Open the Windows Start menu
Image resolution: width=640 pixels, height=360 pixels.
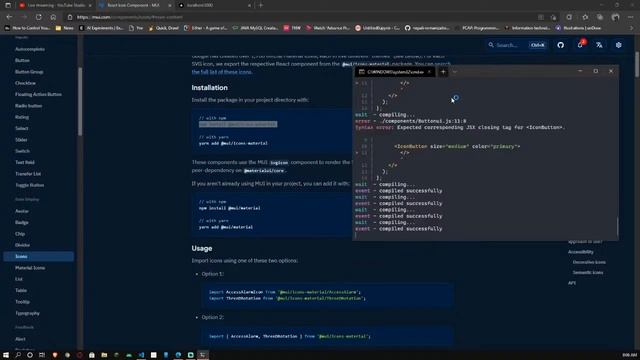click(x=6, y=355)
